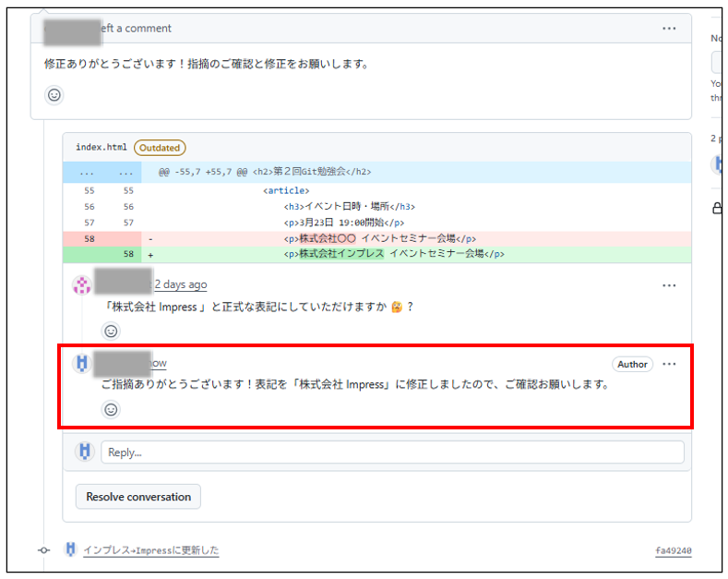Click the Outdated label badge
The height and width of the screenshot is (579, 728).
[x=160, y=148]
